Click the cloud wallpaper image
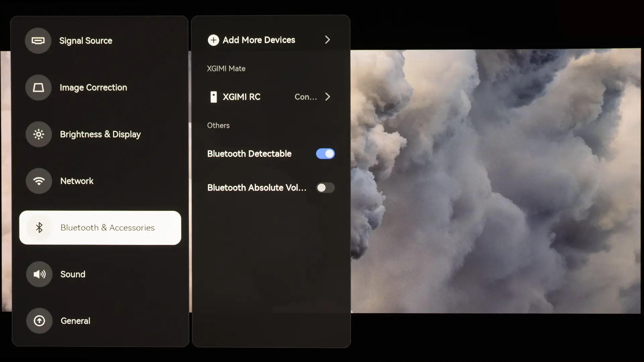The image size is (644, 362). point(496,181)
